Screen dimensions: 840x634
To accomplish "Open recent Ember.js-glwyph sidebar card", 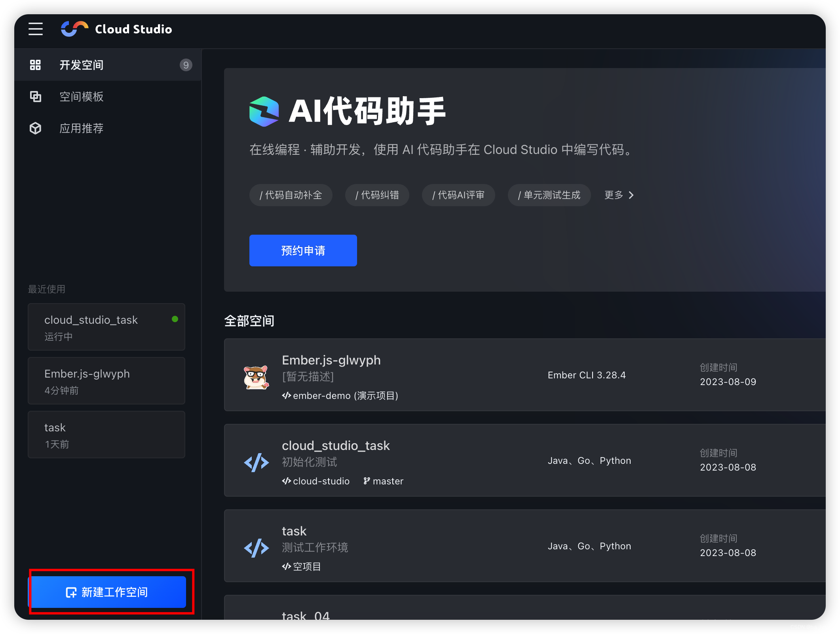I will (x=106, y=381).
